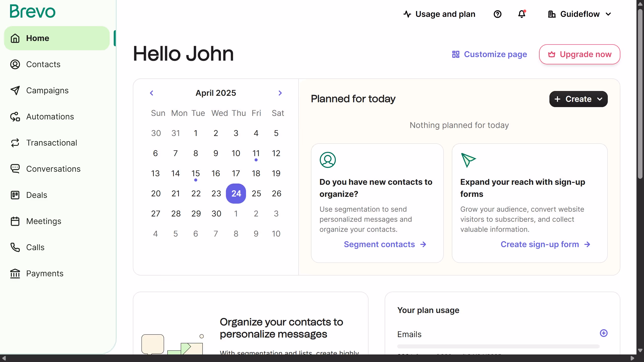The image size is (644, 362).
Task: Click the Upgrade now button
Action: coord(579,54)
